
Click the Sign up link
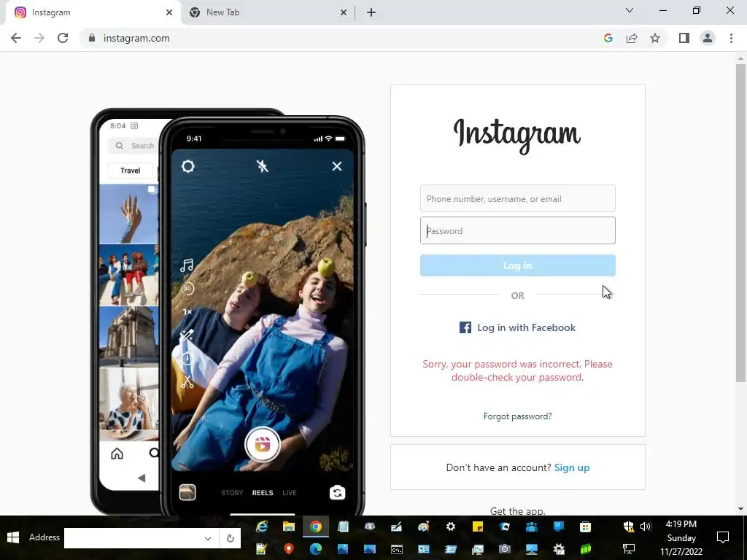point(572,467)
